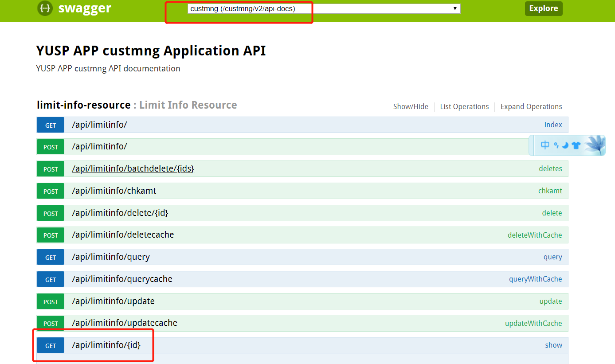Toggle Chinese input mode in IME bar
Image resolution: width=615 pixels, height=364 pixels.
click(545, 145)
